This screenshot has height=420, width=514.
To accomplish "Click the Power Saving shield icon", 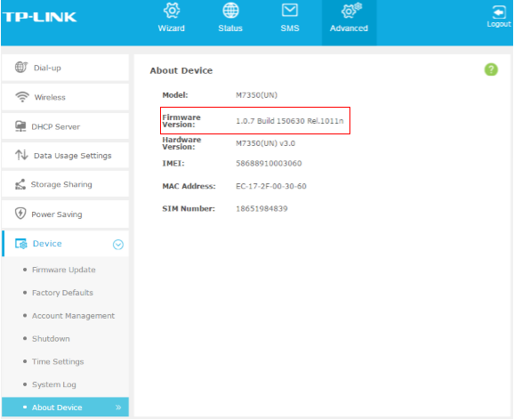I will pyautogui.click(x=20, y=214).
